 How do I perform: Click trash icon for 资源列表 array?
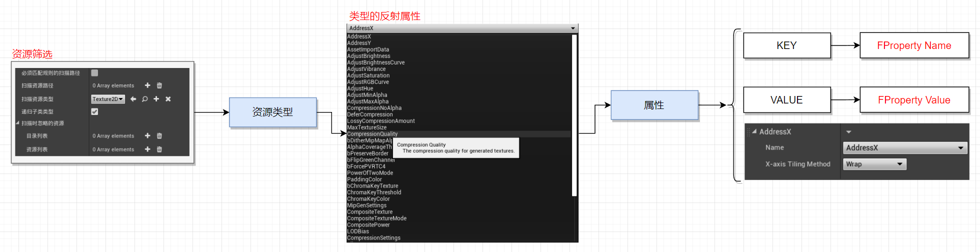(159, 149)
